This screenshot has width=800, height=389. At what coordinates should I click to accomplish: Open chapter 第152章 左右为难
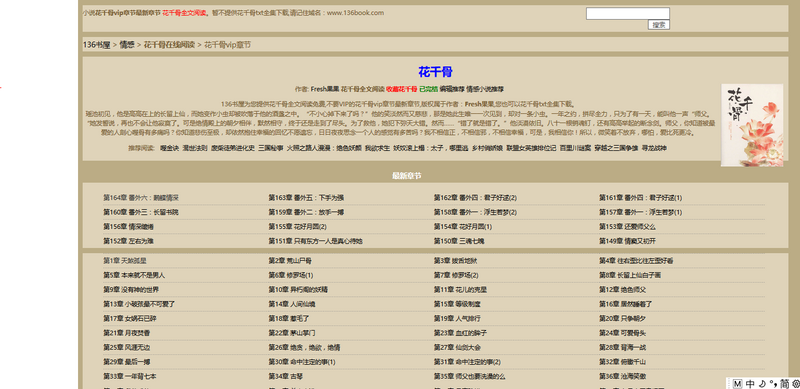(128, 241)
